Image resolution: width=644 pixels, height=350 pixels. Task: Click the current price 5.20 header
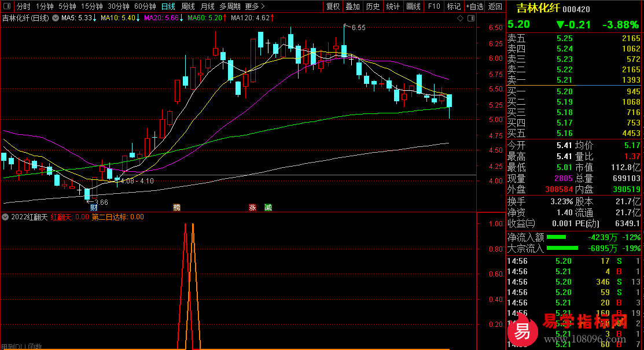[519, 25]
